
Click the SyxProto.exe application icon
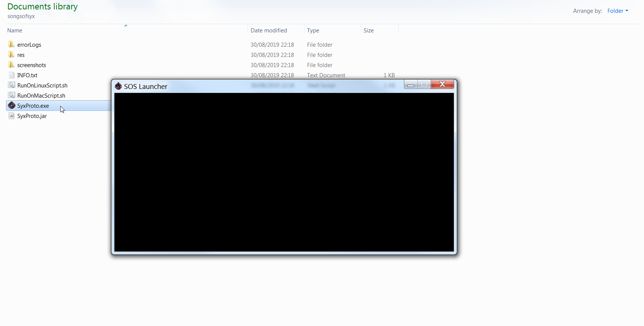click(12, 106)
